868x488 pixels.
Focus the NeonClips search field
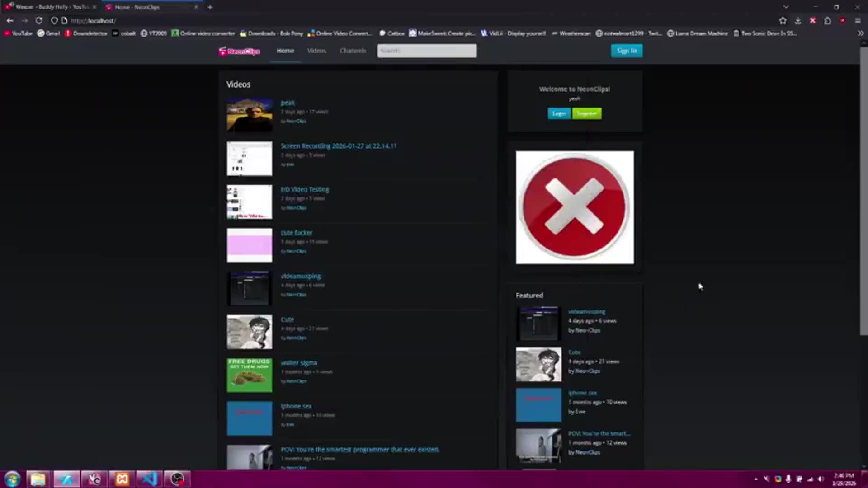(427, 51)
